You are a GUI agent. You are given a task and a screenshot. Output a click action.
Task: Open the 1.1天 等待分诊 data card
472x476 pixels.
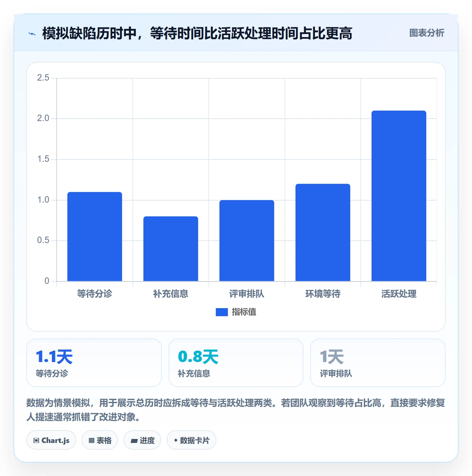(x=94, y=363)
